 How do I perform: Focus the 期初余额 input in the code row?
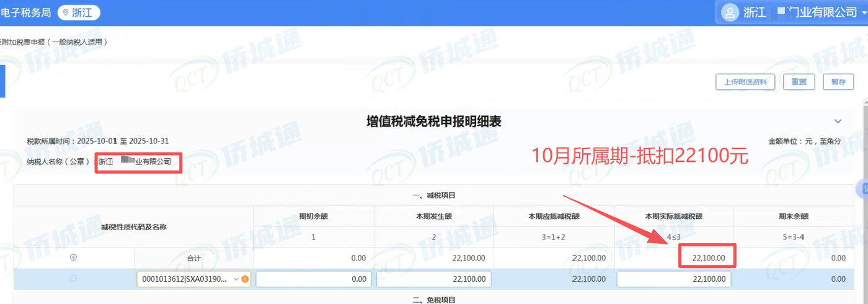314,279
